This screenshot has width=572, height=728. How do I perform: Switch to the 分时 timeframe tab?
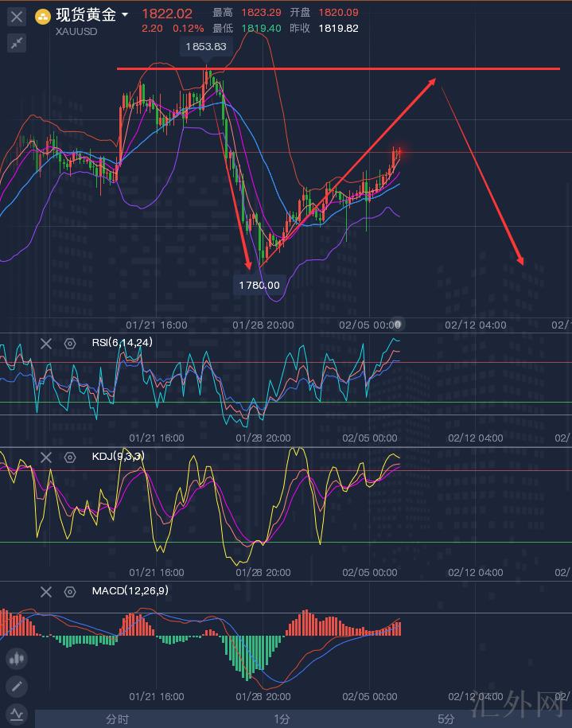pos(117,718)
